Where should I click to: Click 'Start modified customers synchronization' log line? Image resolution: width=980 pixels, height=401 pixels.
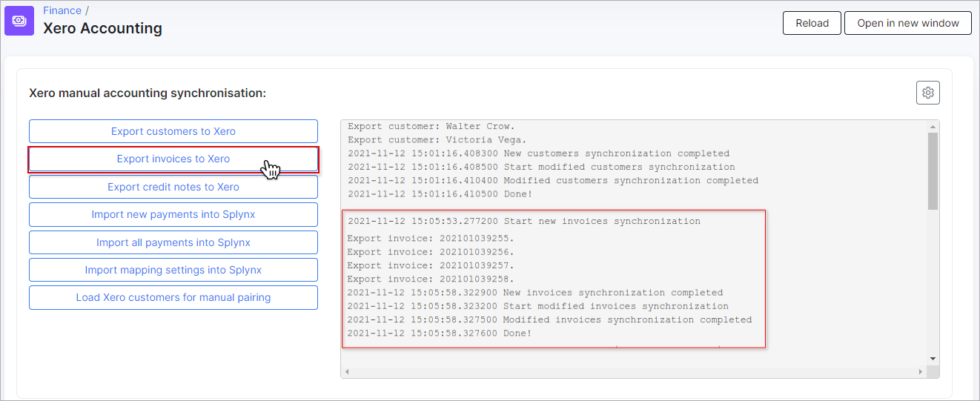click(541, 167)
